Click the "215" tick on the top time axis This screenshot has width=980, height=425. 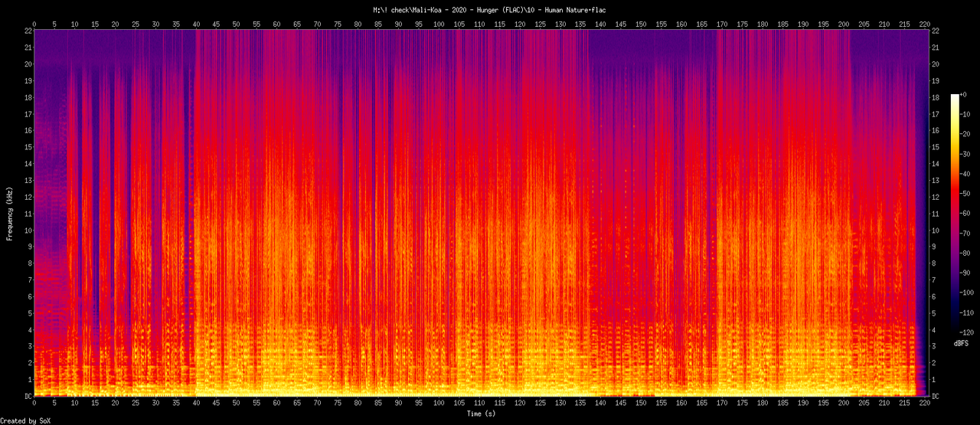coord(903,24)
